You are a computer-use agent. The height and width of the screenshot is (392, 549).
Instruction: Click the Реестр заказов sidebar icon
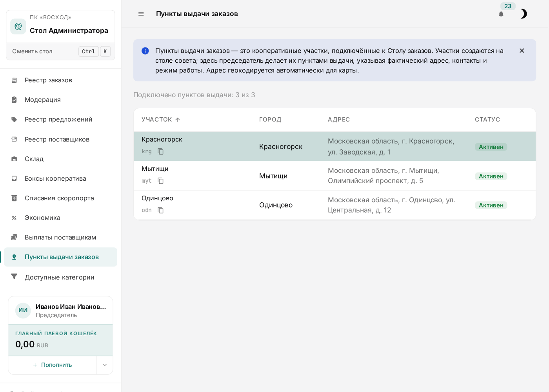(14, 80)
